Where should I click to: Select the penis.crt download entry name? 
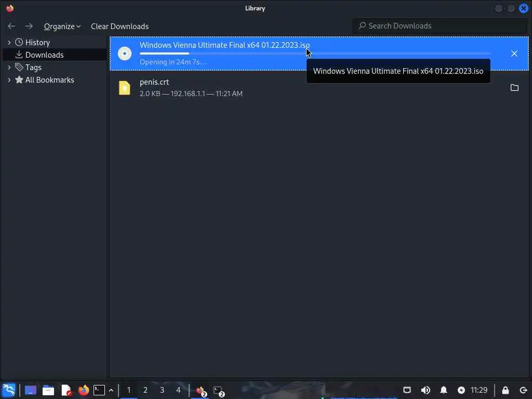154,82
